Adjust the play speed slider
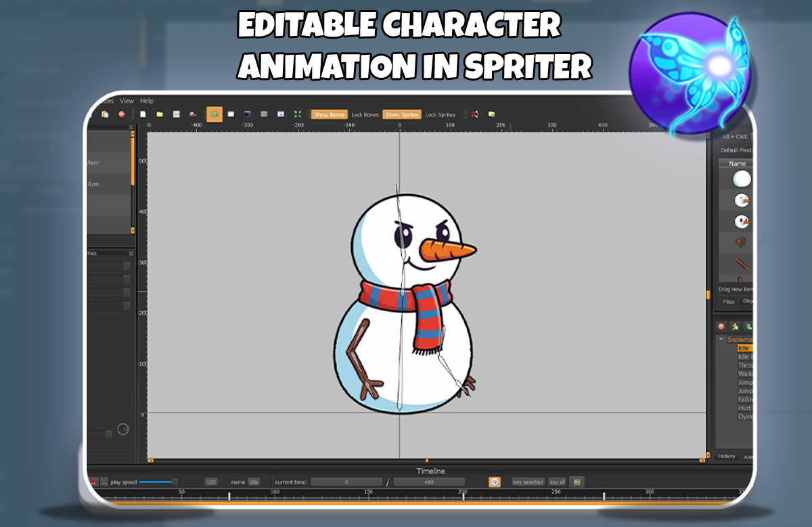Image resolution: width=812 pixels, height=527 pixels. tap(176, 481)
